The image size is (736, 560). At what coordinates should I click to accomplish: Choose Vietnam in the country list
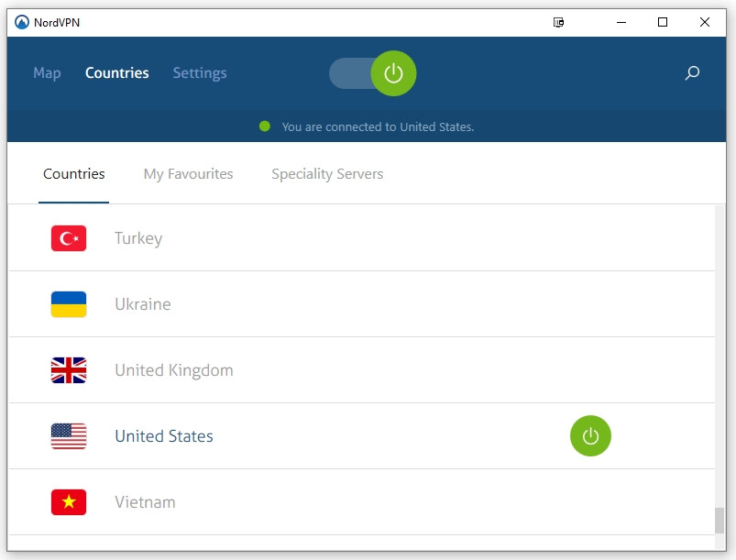(x=145, y=502)
